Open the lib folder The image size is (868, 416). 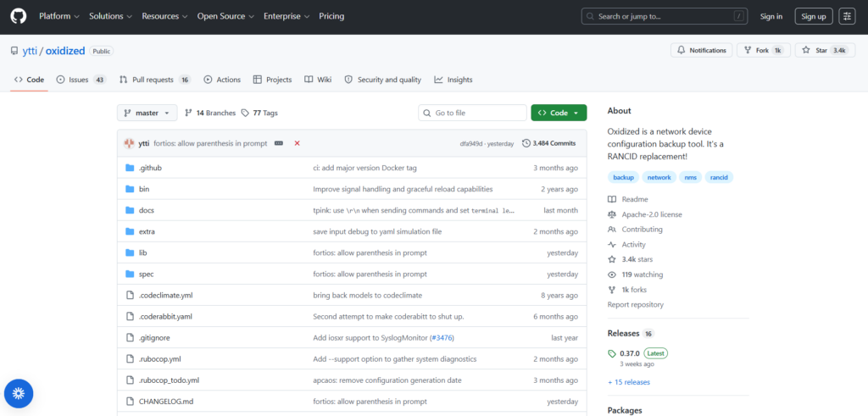pos(142,252)
